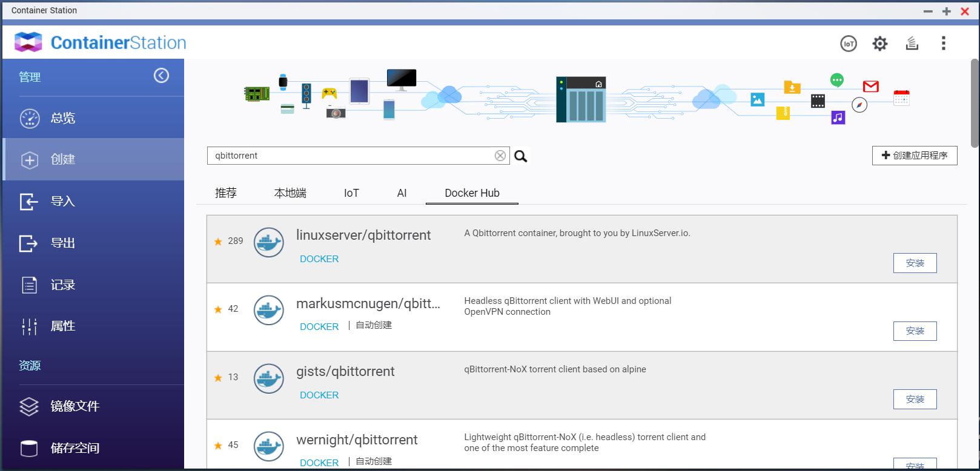980x471 pixels.
Task: Open 镜像文件 images in sidebar
Action: tap(74, 406)
